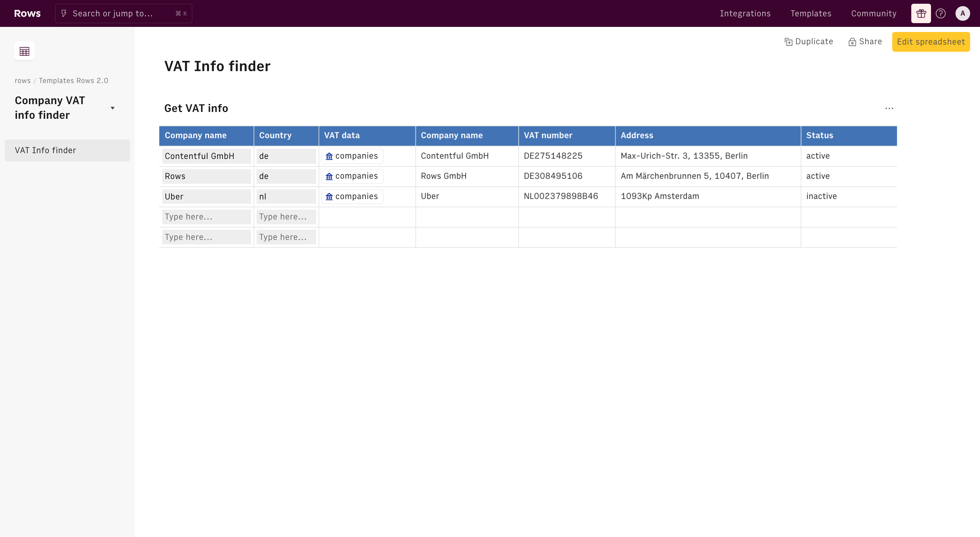Select VAT Info finder page in sidebar

67,150
